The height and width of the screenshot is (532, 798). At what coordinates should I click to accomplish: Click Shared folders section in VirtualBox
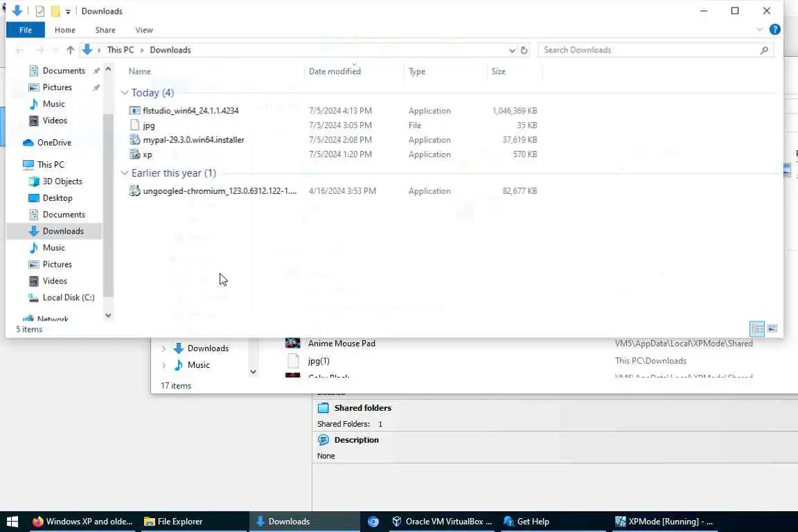362,408
